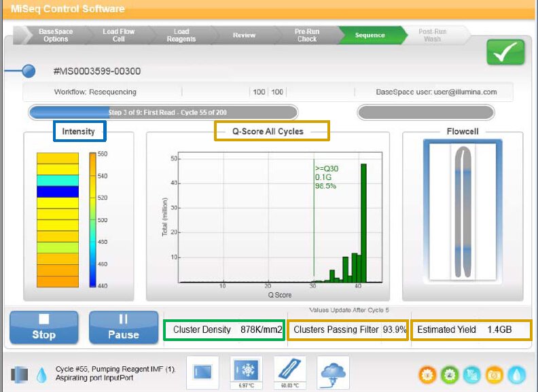The height and width of the screenshot is (392, 538).
Task: Click the blue water droplet fluidics icon
Action: click(x=41, y=375)
